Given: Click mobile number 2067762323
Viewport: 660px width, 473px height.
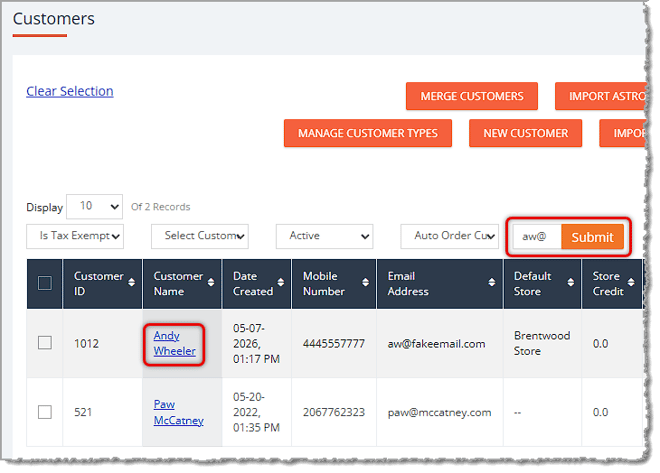Looking at the screenshot, I should coord(333,412).
